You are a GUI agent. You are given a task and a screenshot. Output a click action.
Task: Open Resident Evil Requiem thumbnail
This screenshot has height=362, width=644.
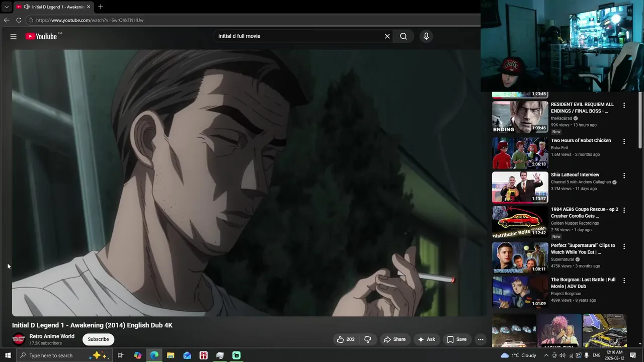[520, 117]
